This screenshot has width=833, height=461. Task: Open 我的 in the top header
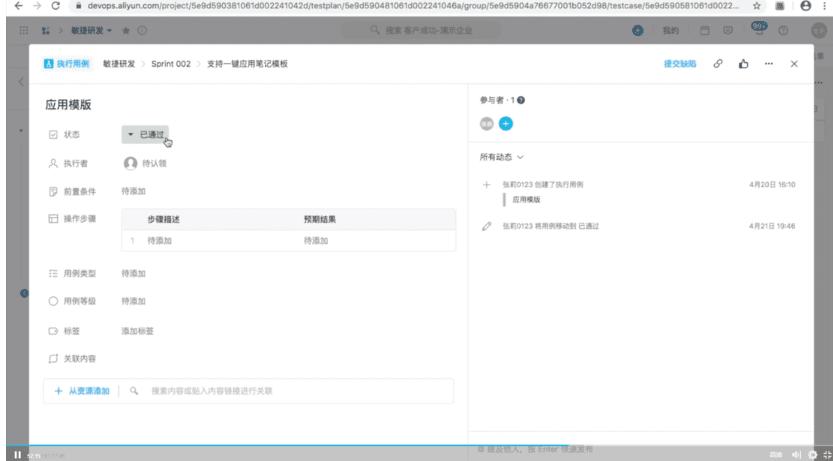pos(670,31)
